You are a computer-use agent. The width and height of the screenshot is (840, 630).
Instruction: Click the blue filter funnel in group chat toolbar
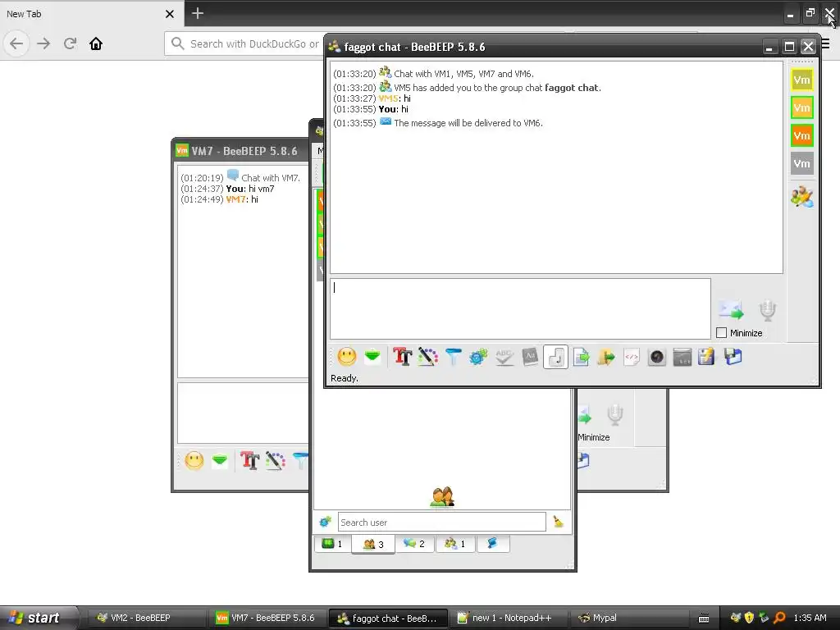pyautogui.click(x=453, y=357)
